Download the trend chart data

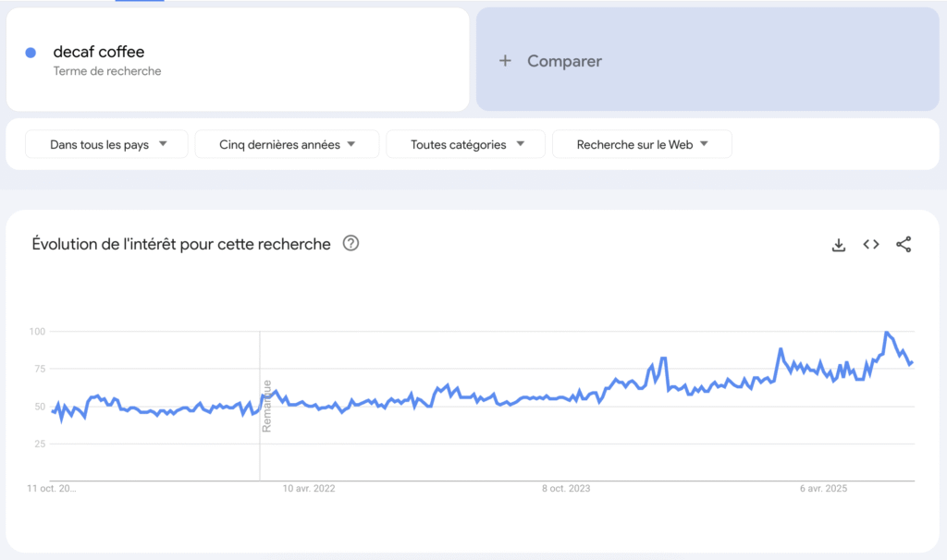click(x=838, y=244)
